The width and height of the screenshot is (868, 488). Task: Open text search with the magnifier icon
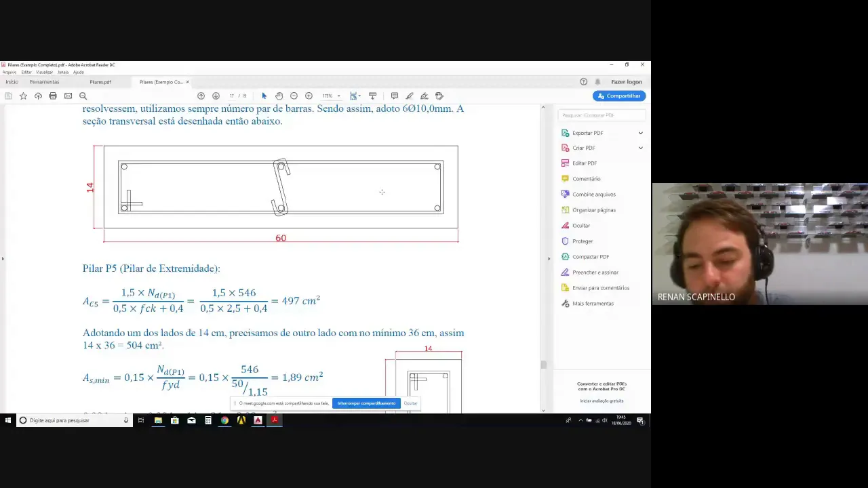83,96
